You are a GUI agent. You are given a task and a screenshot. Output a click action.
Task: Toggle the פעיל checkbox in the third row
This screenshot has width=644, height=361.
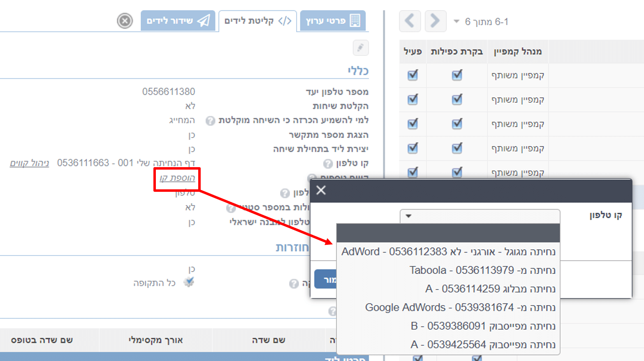tap(412, 124)
